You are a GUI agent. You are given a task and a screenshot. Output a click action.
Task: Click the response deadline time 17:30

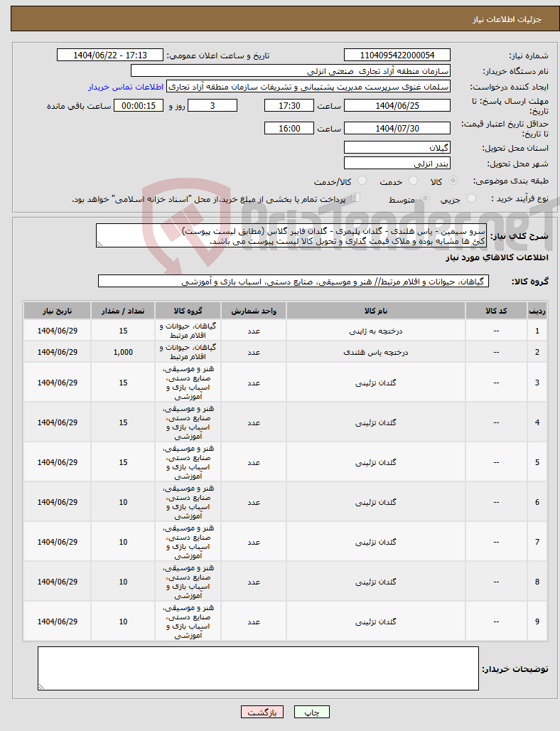pyautogui.click(x=289, y=105)
